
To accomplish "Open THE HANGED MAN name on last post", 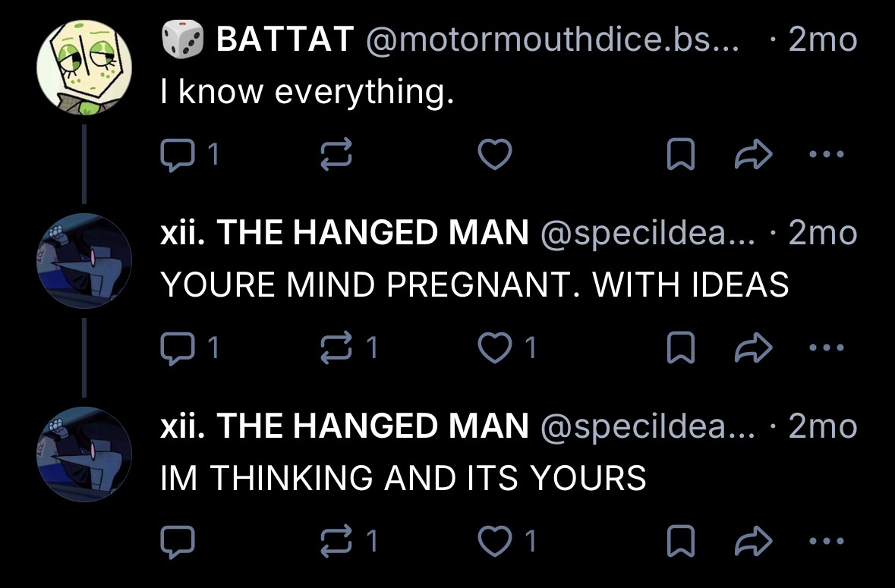I will (344, 426).
